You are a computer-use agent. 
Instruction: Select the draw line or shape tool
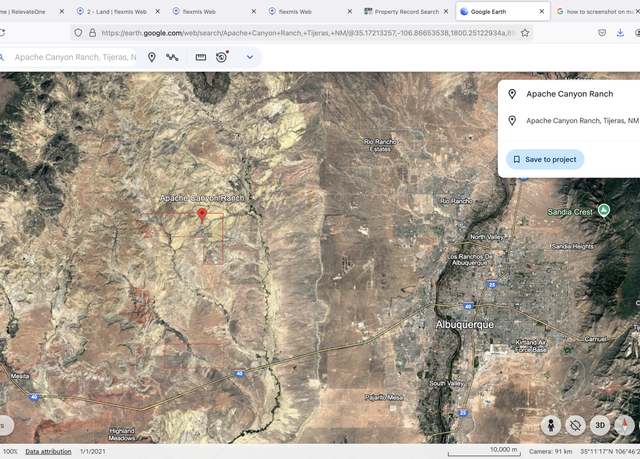[x=172, y=58]
